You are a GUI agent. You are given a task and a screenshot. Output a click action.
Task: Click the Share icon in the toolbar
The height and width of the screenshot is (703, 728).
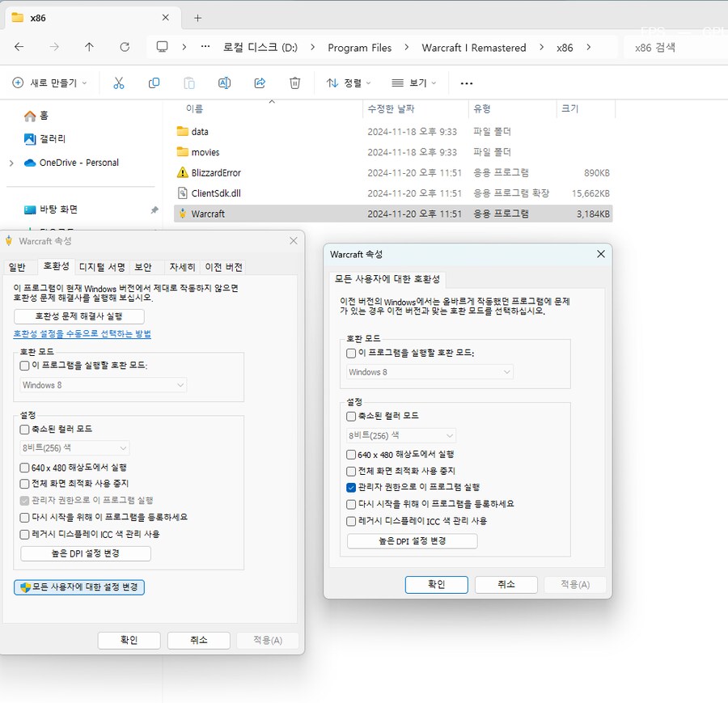(259, 82)
